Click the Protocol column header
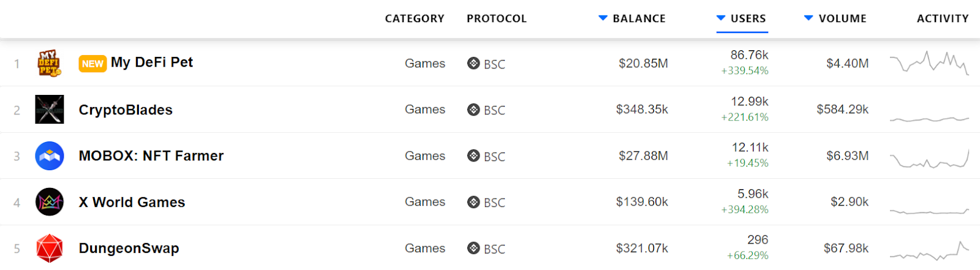This screenshot has height=270, width=980. coord(497,18)
